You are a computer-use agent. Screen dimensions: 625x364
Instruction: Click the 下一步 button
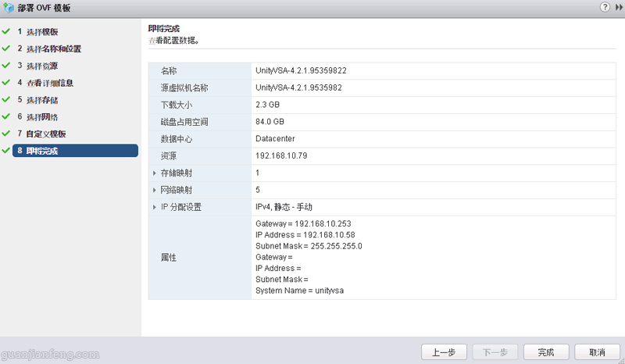[495, 352]
